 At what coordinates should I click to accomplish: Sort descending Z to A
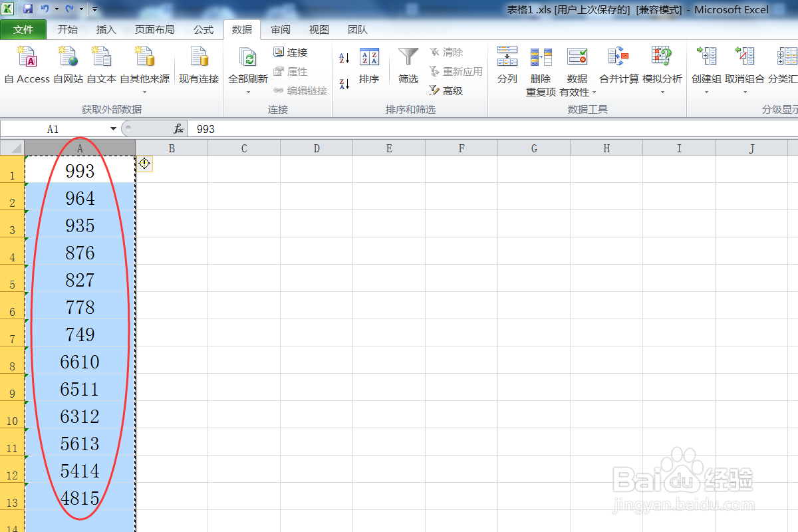[x=344, y=84]
